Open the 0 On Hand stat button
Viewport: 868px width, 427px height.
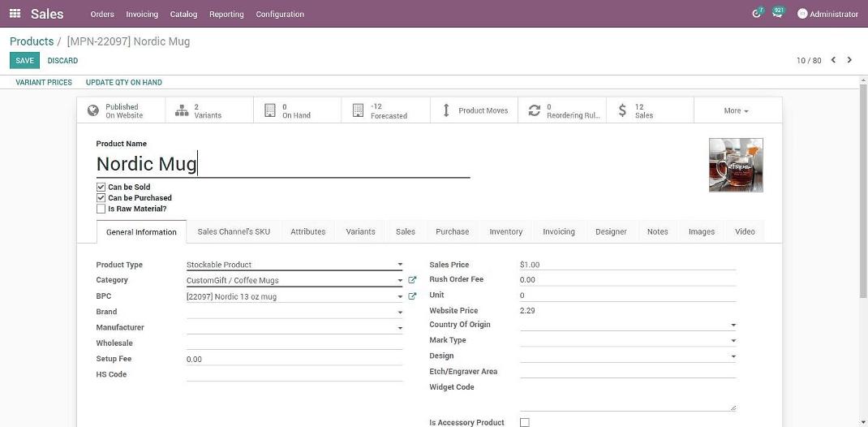click(x=298, y=110)
